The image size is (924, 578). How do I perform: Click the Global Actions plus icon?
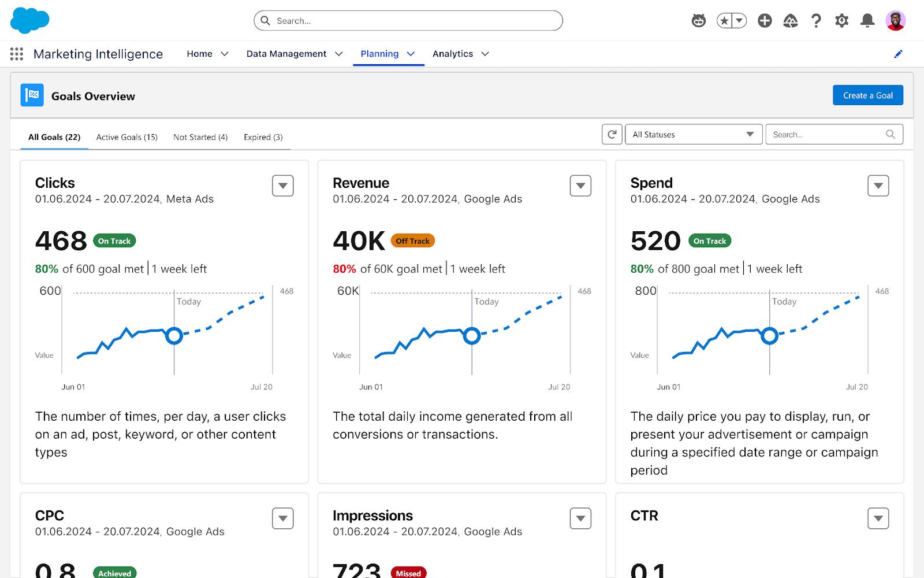765,21
